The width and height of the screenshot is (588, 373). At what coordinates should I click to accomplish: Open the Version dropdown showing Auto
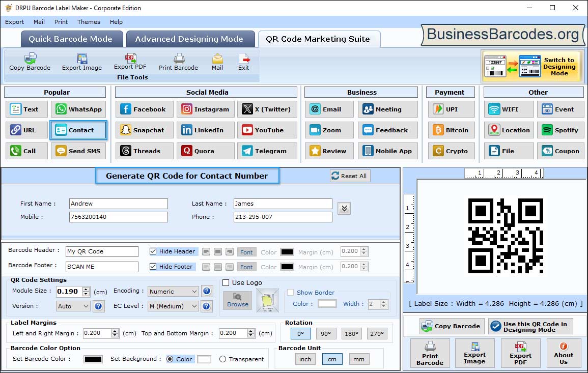click(73, 306)
